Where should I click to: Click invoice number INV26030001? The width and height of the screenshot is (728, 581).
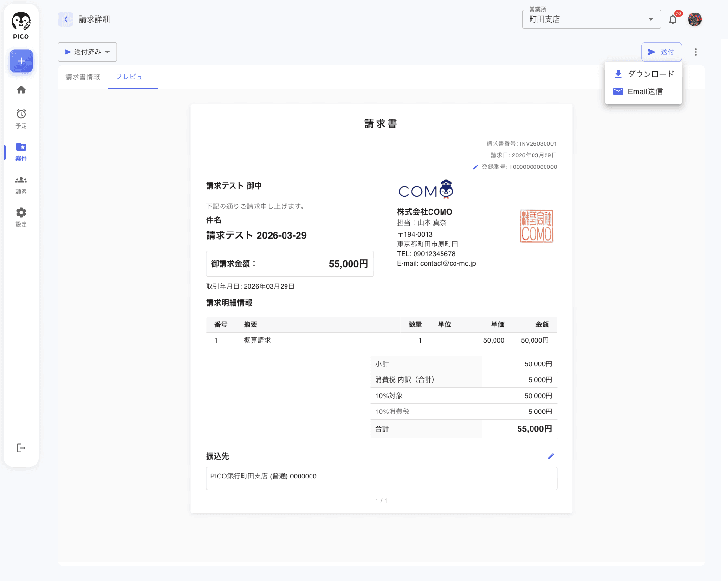tap(521, 144)
